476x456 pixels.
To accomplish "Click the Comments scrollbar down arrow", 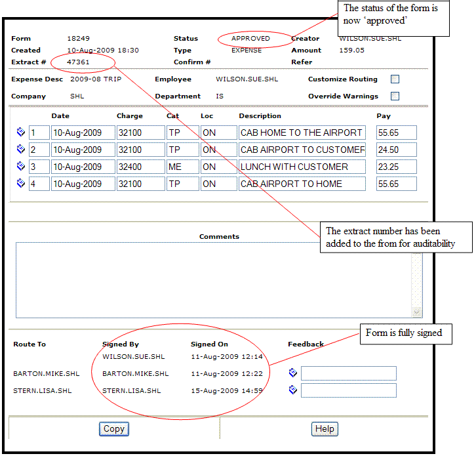I will click(x=416, y=312).
